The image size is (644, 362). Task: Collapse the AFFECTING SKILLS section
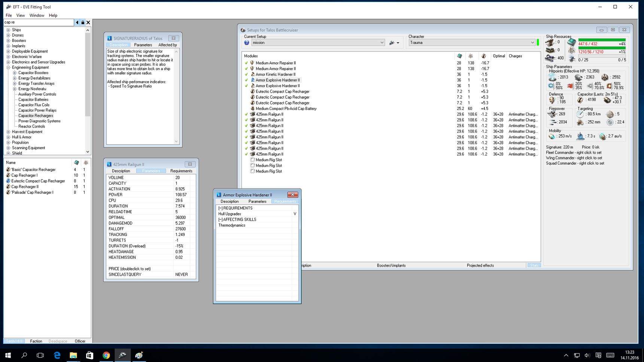[x=221, y=220]
